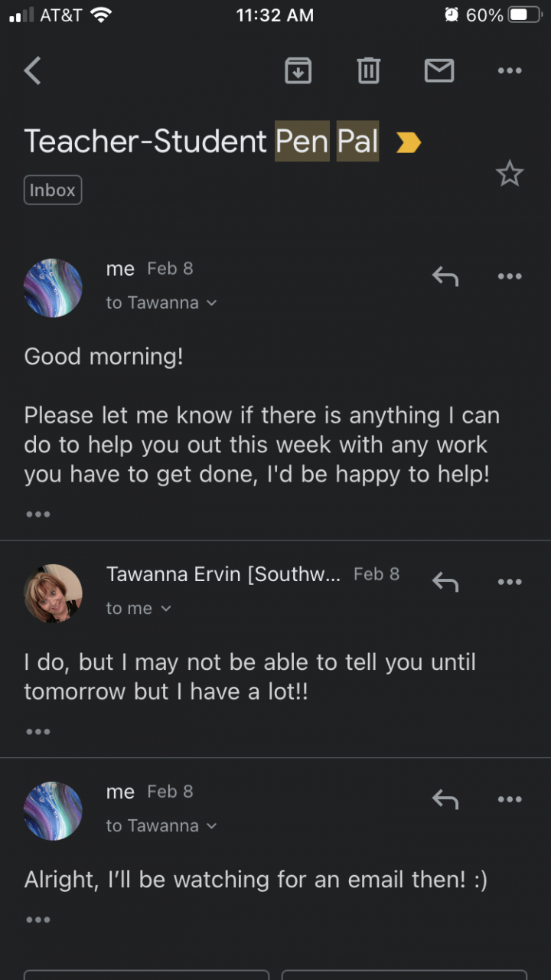Expand recipient details on last message
The height and width of the screenshot is (980, 551).
click(161, 826)
